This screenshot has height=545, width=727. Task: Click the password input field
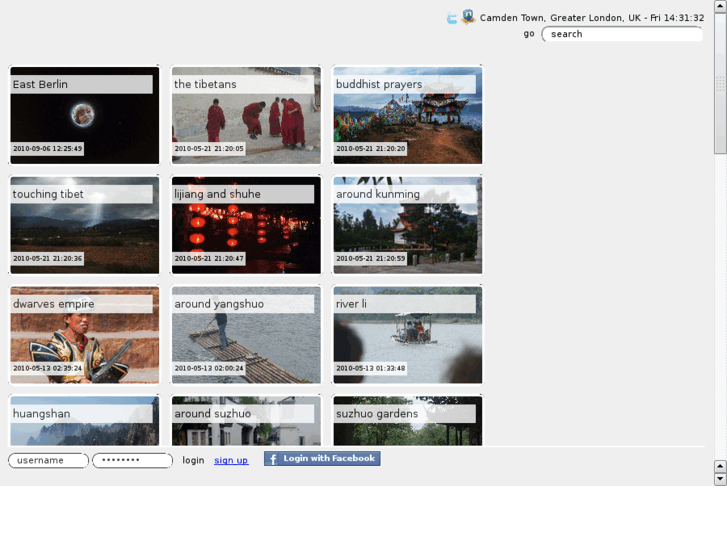132,461
